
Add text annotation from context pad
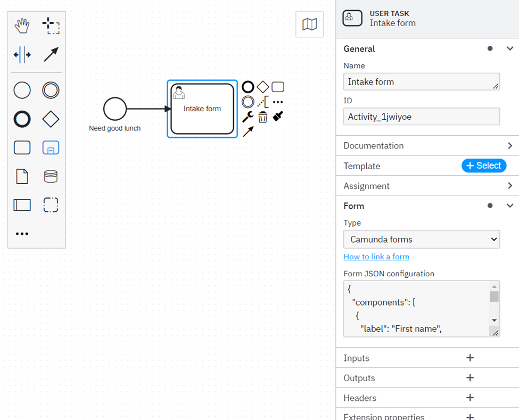263,102
